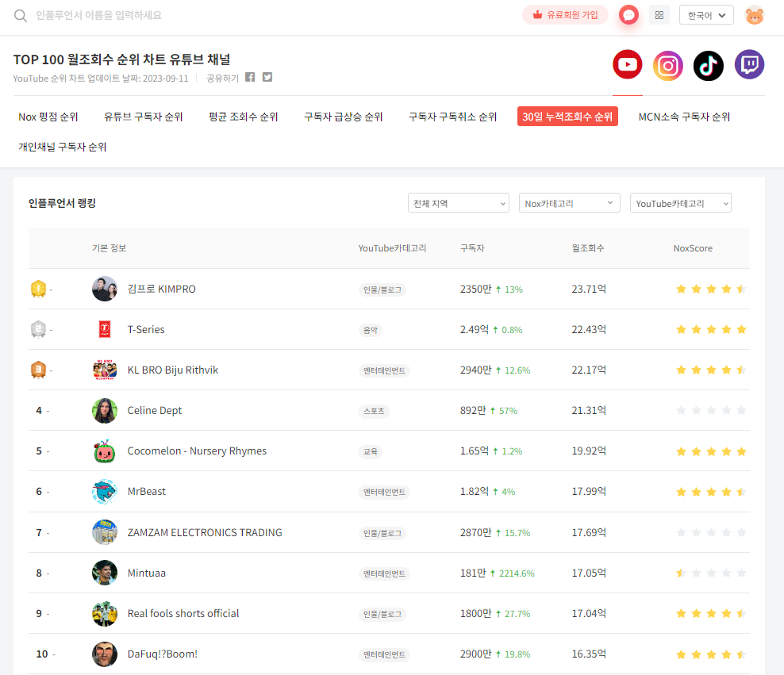Screen dimensions: 784x675
Task: Click 스포츠 category tag on Celine Dept row
Action: 374,411
